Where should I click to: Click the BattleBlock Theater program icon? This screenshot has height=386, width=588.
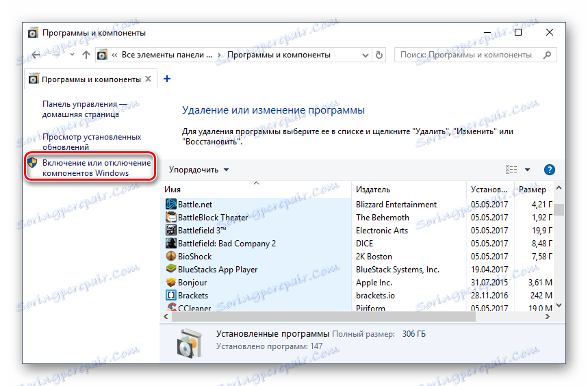point(171,218)
